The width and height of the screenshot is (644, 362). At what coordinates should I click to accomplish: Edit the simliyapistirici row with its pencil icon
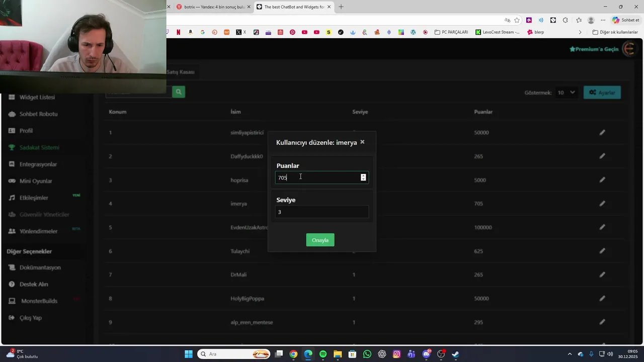602,133
